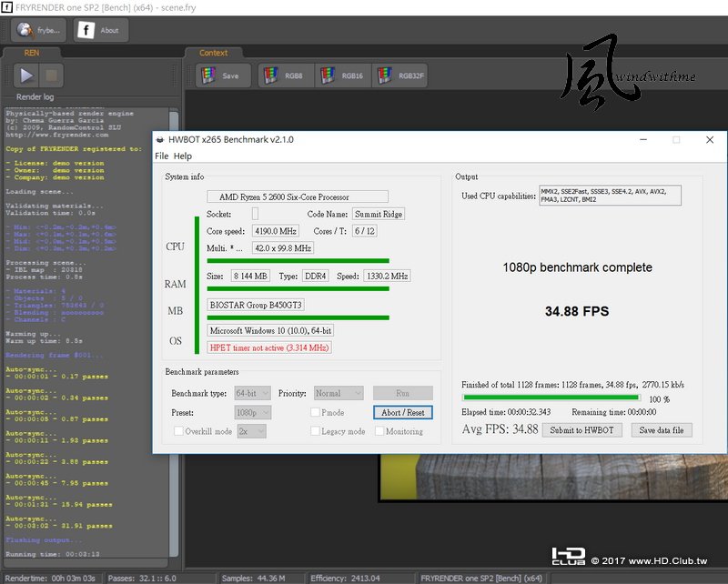728x584 pixels.
Task: Stop rendering with the stop button
Action: (51, 76)
